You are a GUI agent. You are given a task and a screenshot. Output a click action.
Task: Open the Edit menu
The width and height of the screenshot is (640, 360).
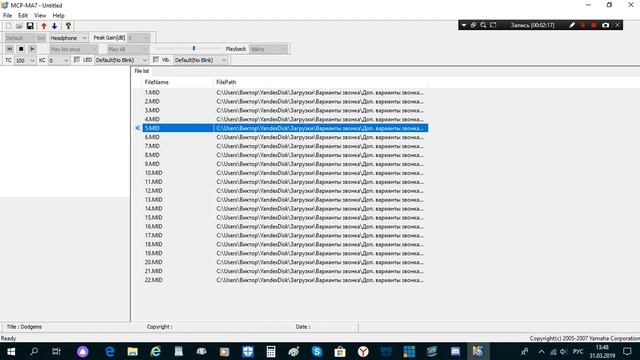pyautogui.click(x=23, y=16)
